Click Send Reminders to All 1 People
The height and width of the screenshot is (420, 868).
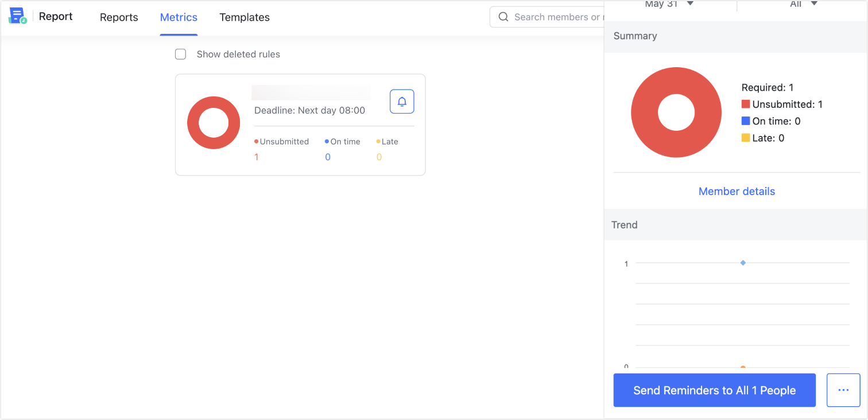point(714,390)
